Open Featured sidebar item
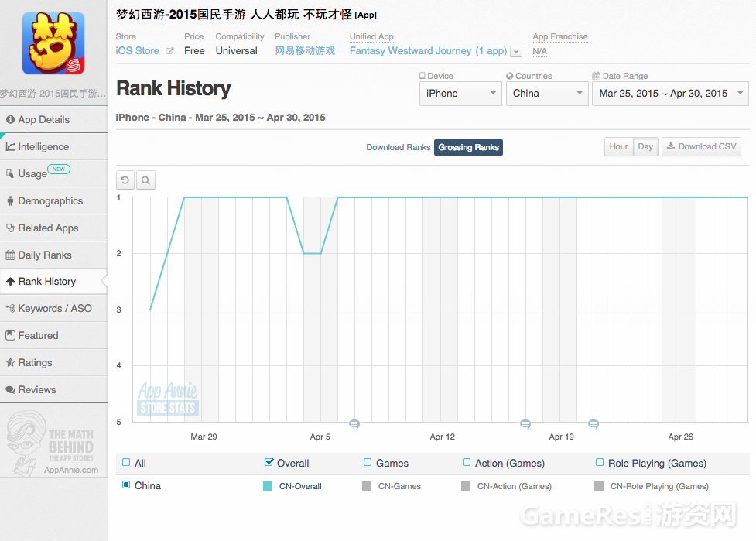Screen dimensions: 756x541 point(53,335)
